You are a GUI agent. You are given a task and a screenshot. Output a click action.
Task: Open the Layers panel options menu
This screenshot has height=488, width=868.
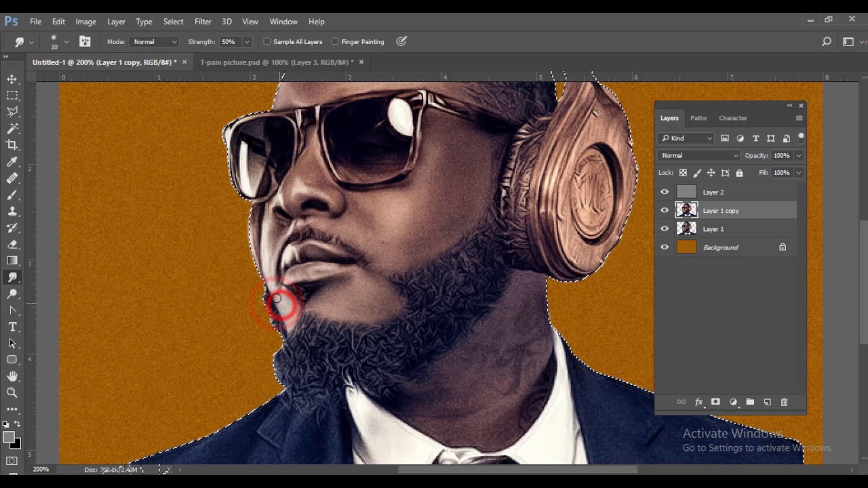pos(799,118)
